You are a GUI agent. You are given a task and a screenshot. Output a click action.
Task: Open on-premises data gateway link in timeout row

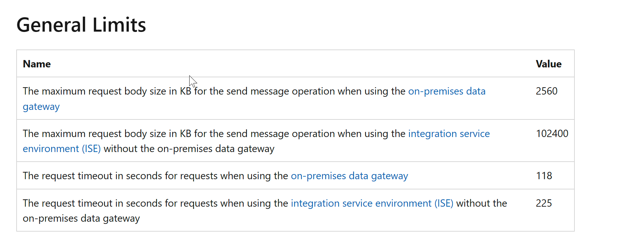[349, 176]
